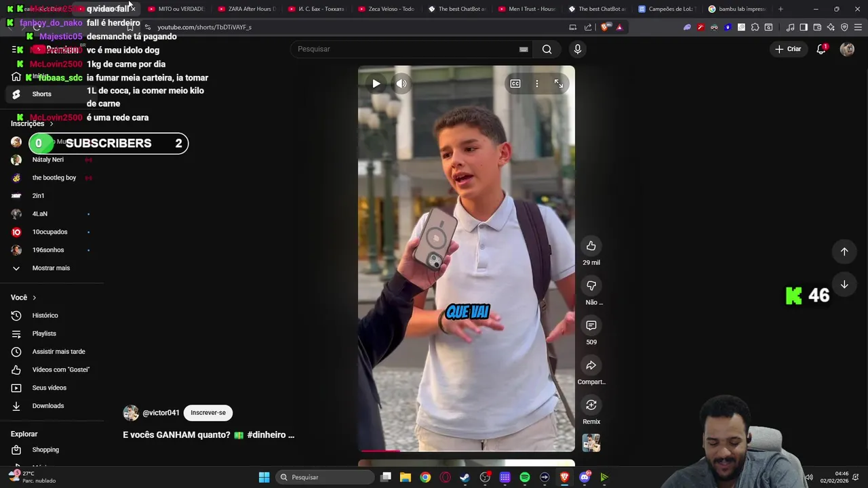The image size is (868, 488).
Task: Seek using the red Short progress bar
Action: tap(467, 450)
